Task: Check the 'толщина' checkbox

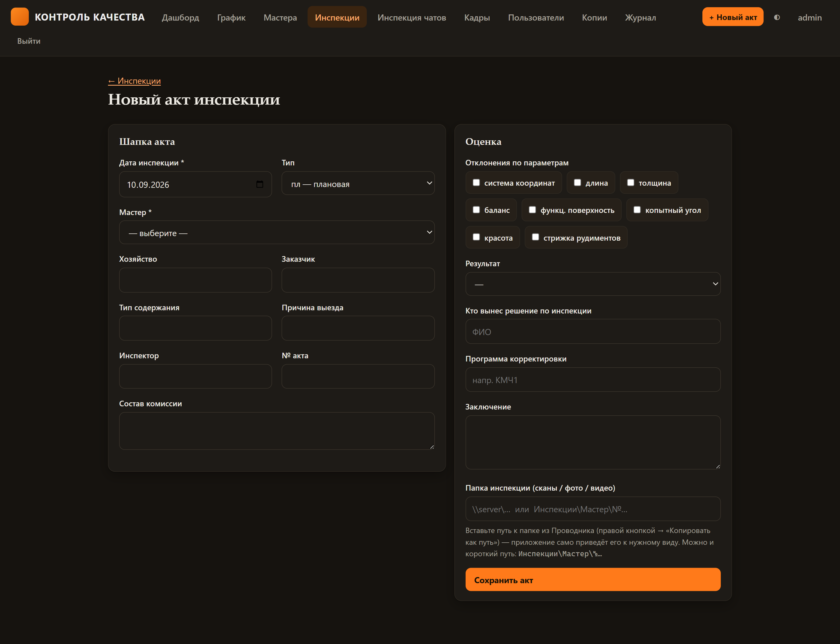Action: point(631,182)
